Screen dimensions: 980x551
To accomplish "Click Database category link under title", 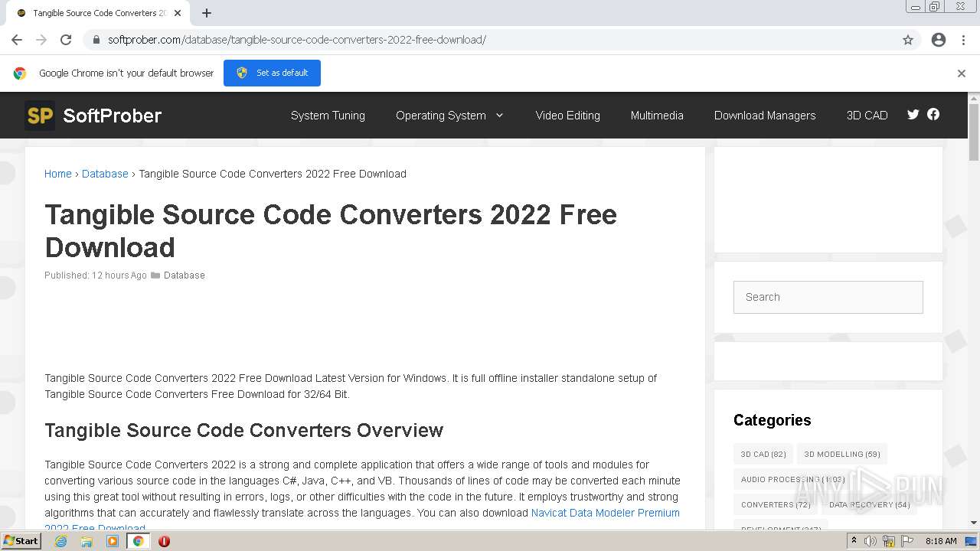I will coord(185,275).
